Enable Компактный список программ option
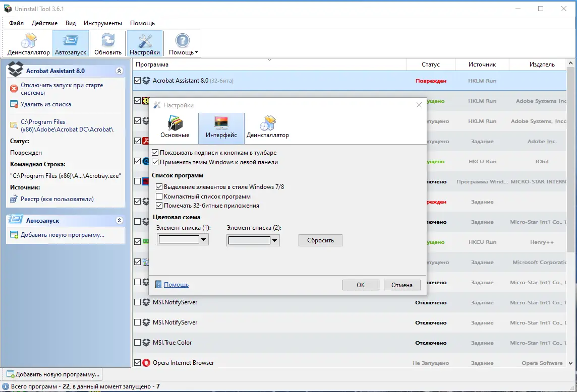 160,197
